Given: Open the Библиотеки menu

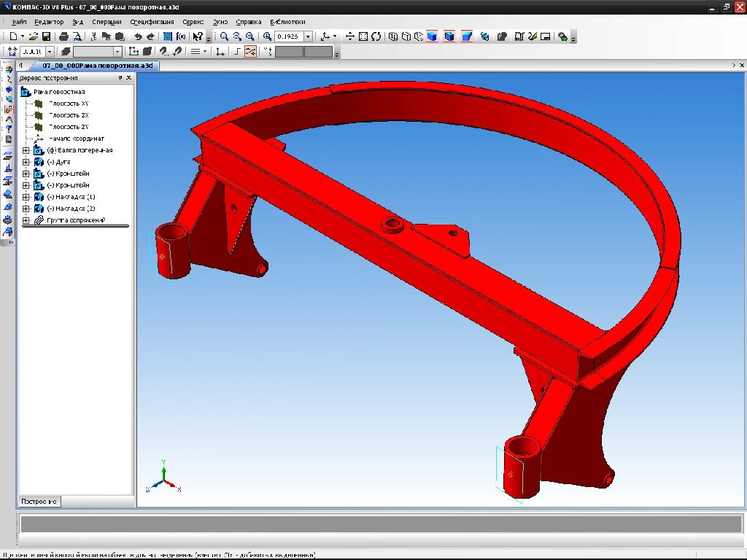Looking at the screenshot, I should pyautogui.click(x=287, y=22).
